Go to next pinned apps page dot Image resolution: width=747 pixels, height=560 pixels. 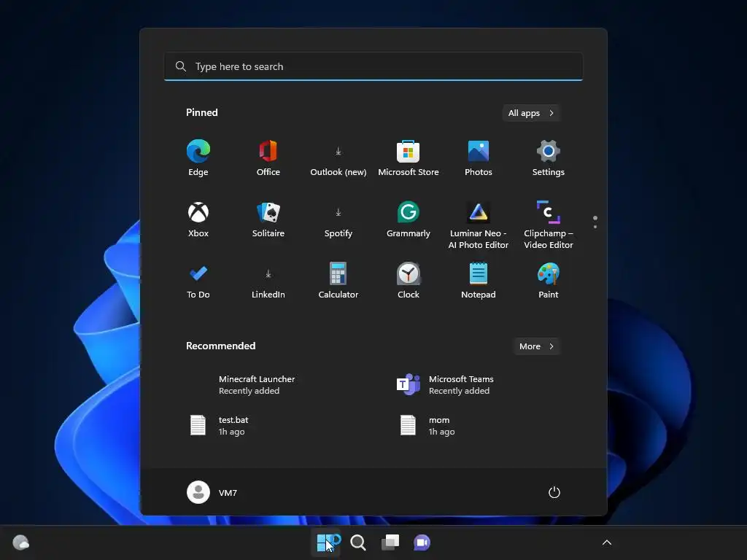point(595,227)
